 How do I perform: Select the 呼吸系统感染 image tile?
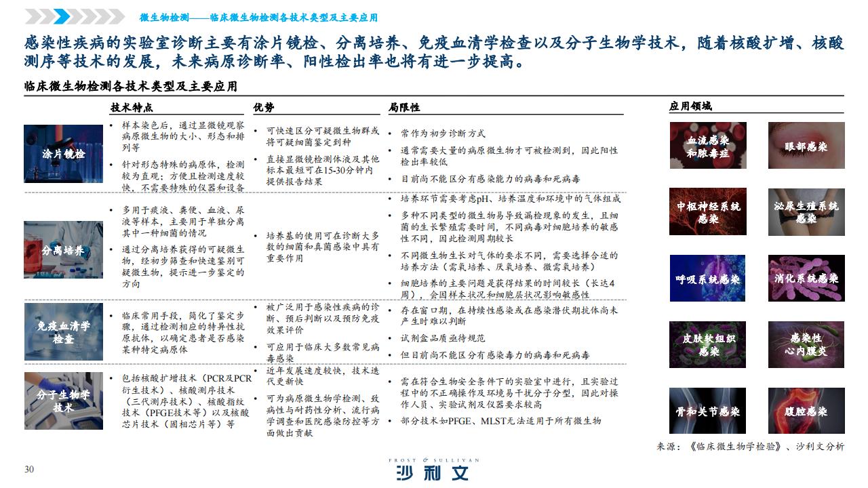(x=708, y=278)
